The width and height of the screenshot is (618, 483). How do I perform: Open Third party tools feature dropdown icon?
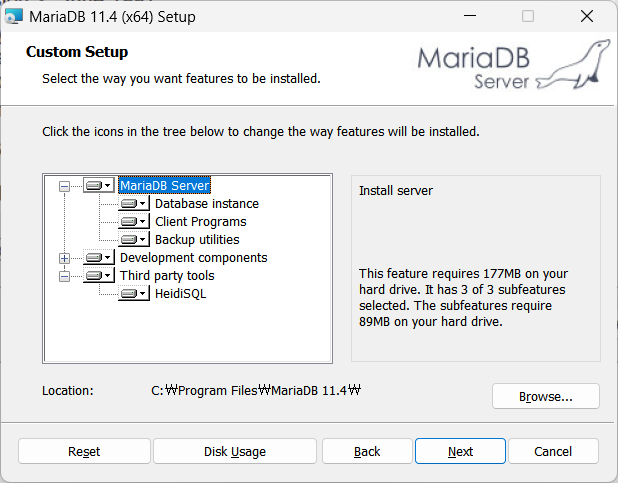[99, 276]
